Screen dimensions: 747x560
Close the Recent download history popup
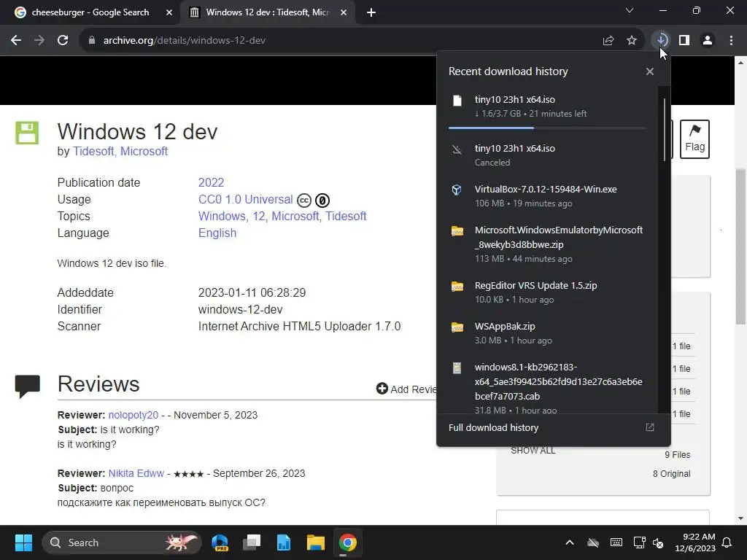click(x=650, y=71)
